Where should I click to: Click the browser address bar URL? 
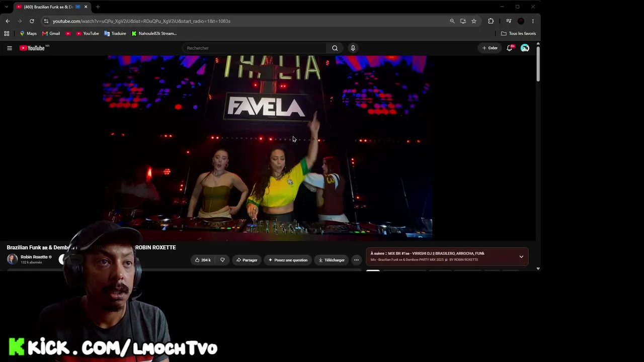pos(141,21)
